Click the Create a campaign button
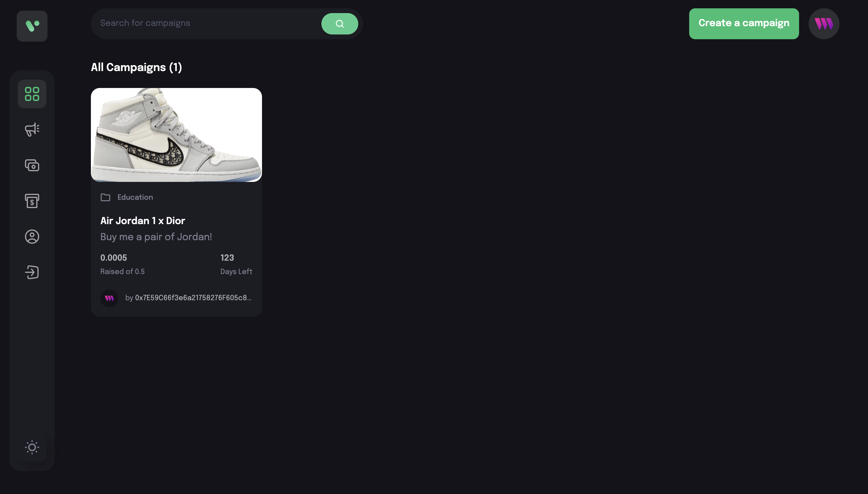This screenshot has height=494, width=868. 744,24
